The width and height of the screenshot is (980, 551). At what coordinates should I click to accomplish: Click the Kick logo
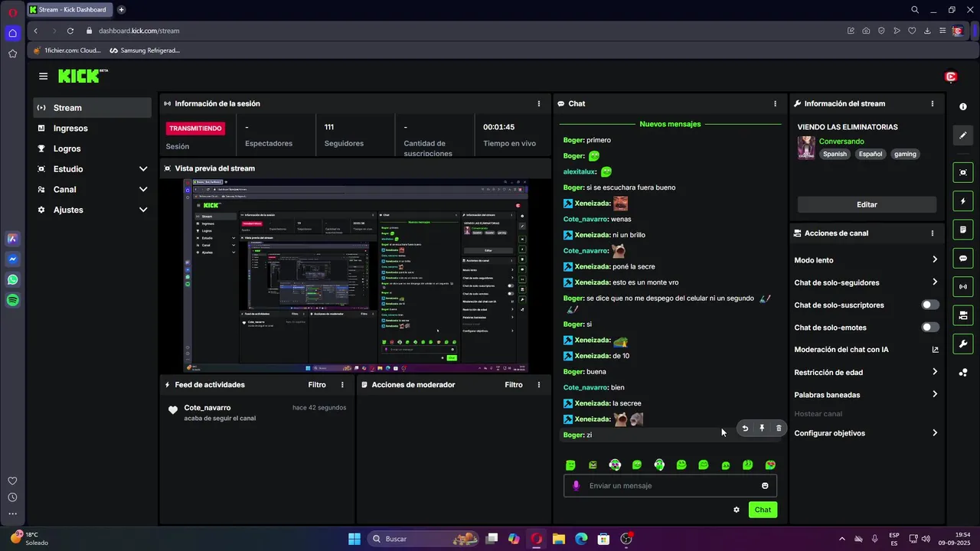(x=83, y=76)
